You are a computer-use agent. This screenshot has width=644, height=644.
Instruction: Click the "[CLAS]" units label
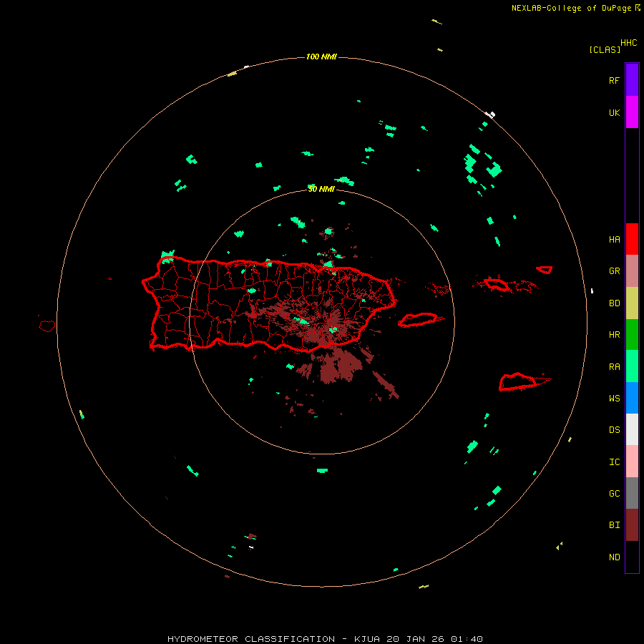tap(605, 49)
